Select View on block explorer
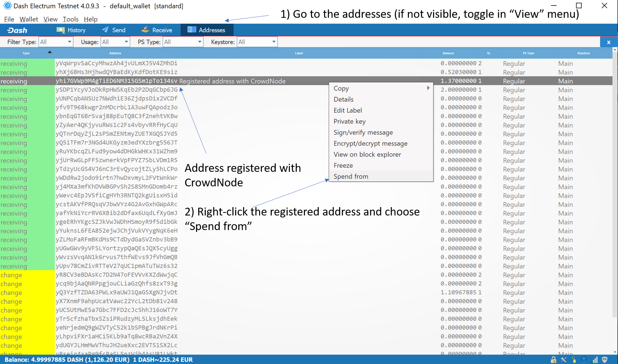 coord(381,154)
